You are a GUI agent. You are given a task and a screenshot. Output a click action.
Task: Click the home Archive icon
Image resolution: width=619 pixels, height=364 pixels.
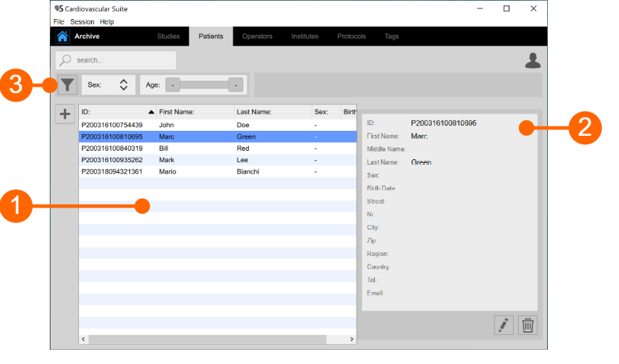tap(63, 36)
